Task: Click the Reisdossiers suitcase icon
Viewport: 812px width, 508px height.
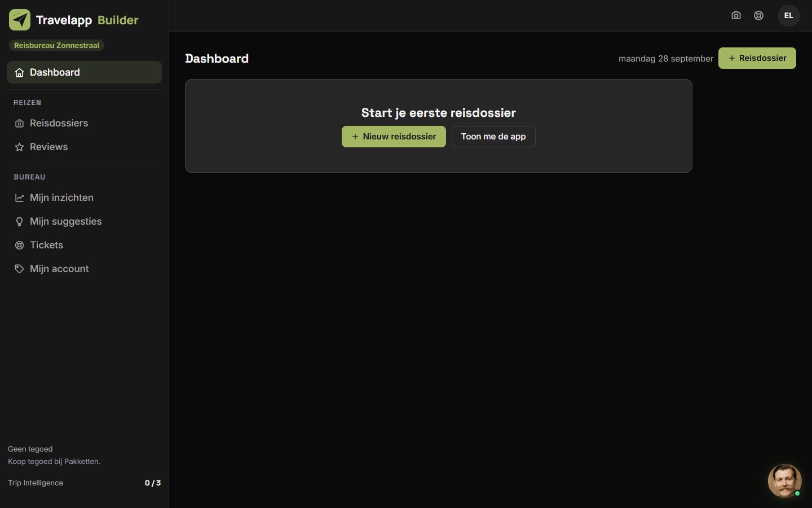Action: [x=19, y=124]
